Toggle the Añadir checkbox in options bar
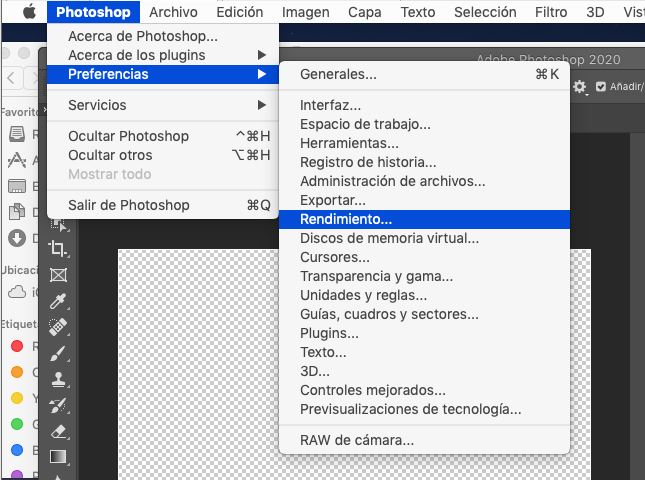This screenshot has width=645, height=480. tap(600, 87)
